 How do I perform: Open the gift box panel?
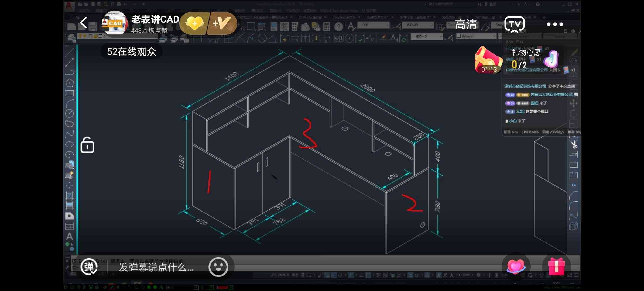[x=556, y=266]
